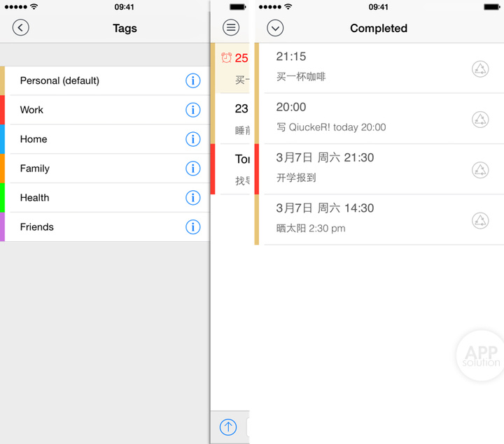Open the hamburger menu icon
504x444 pixels.
coord(231,28)
